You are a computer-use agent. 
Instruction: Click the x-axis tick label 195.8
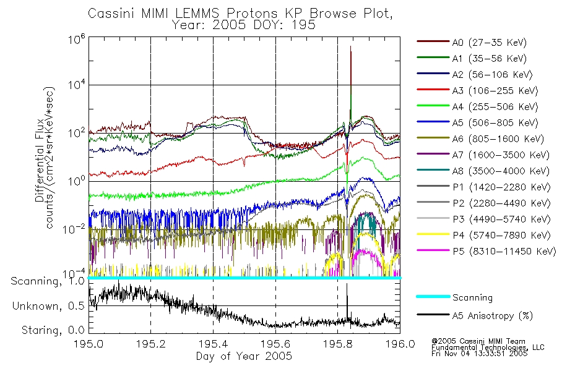337,344
